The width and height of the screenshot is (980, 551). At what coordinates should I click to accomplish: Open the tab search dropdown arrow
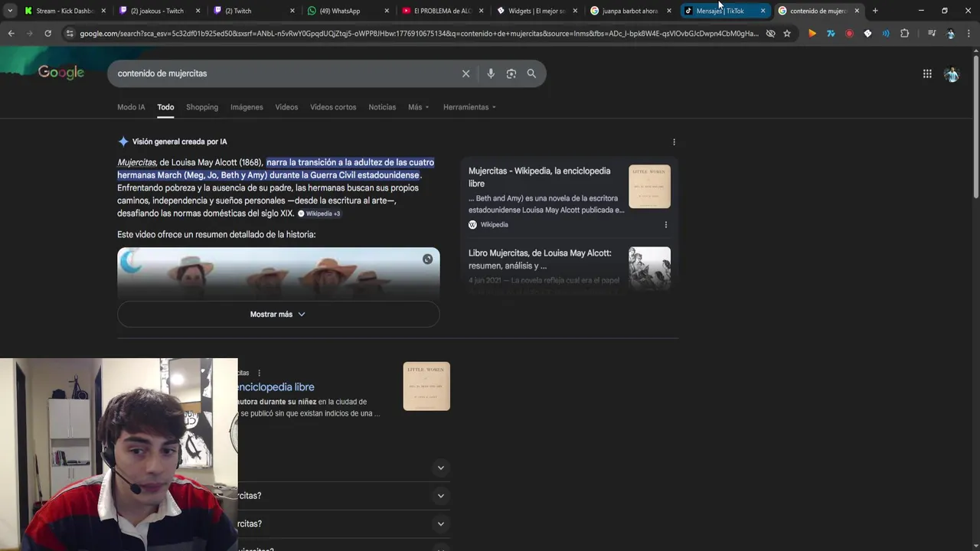click(8, 11)
